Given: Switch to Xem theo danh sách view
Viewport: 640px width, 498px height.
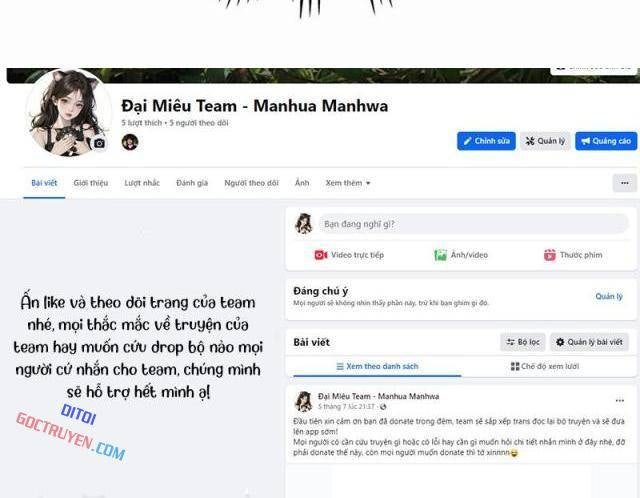Looking at the screenshot, I should click(377, 366).
